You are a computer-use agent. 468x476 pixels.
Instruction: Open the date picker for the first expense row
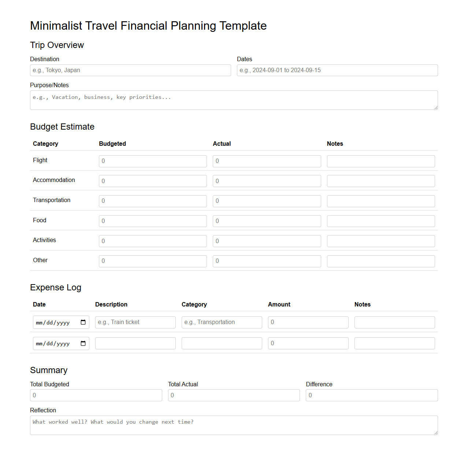click(83, 322)
